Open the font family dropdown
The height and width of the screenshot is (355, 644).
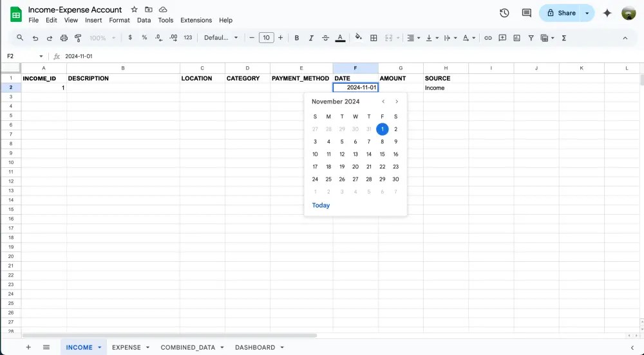pos(221,38)
